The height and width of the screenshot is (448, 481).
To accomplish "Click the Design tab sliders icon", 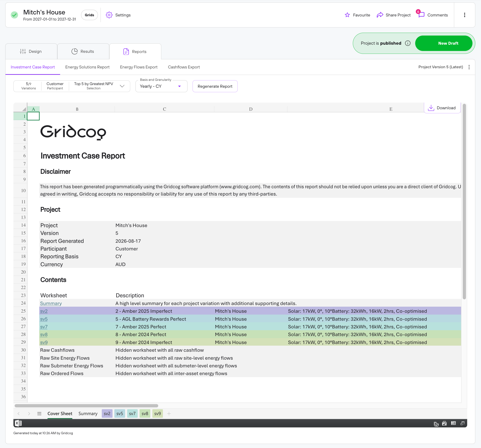I will point(23,51).
